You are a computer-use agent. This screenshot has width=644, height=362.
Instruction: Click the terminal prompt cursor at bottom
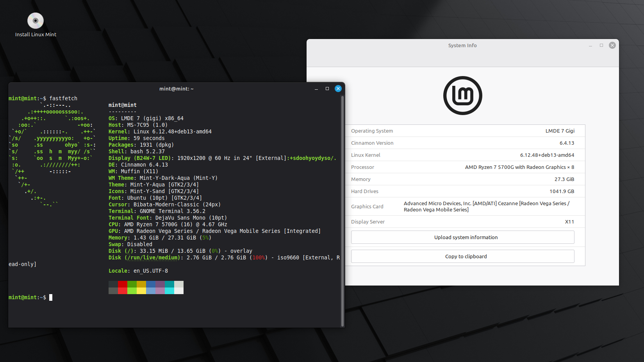51,297
